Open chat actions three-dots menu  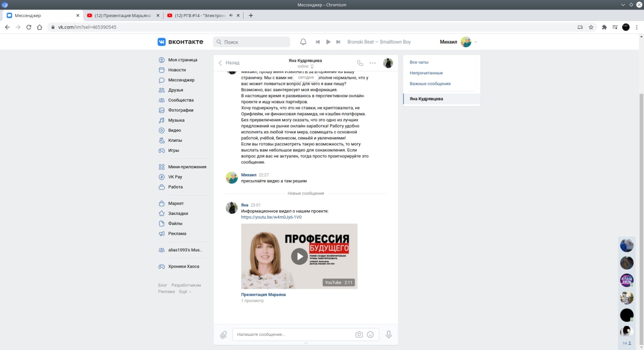click(x=373, y=63)
